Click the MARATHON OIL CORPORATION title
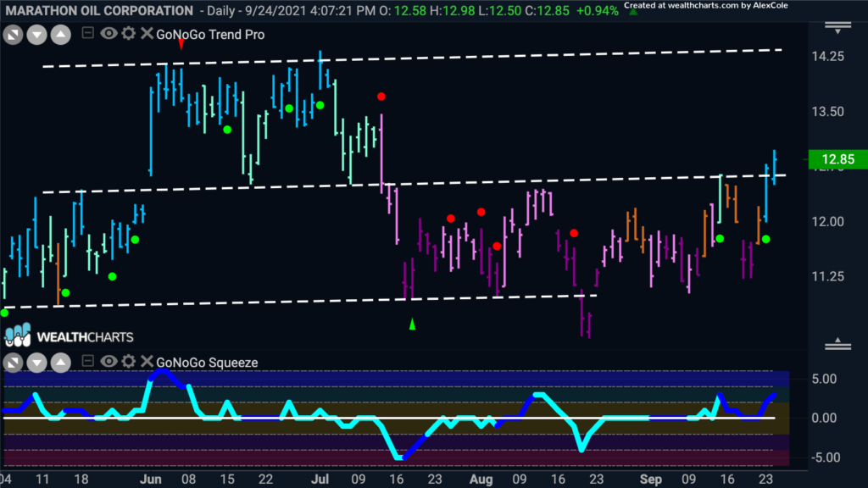Viewport: 868px width, 488px height. click(99, 10)
